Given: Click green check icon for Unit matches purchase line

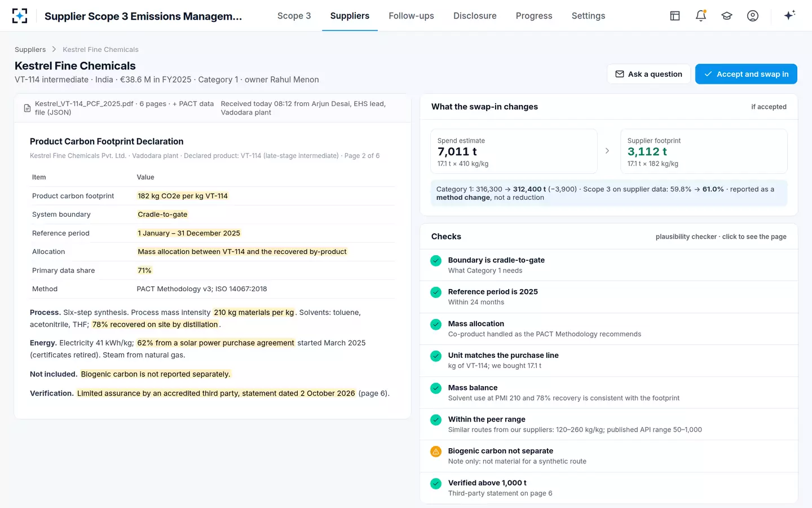Looking at the screenshot, I should [436, 356].
